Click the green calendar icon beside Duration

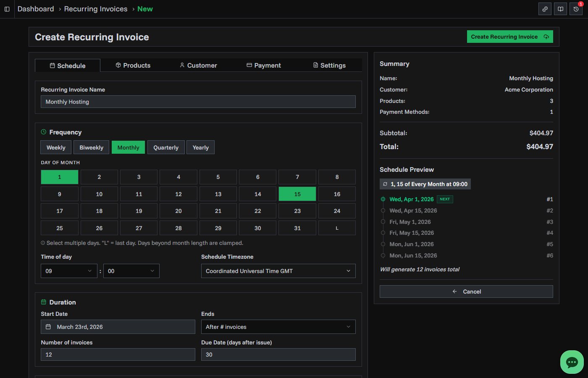click(44, 302)
